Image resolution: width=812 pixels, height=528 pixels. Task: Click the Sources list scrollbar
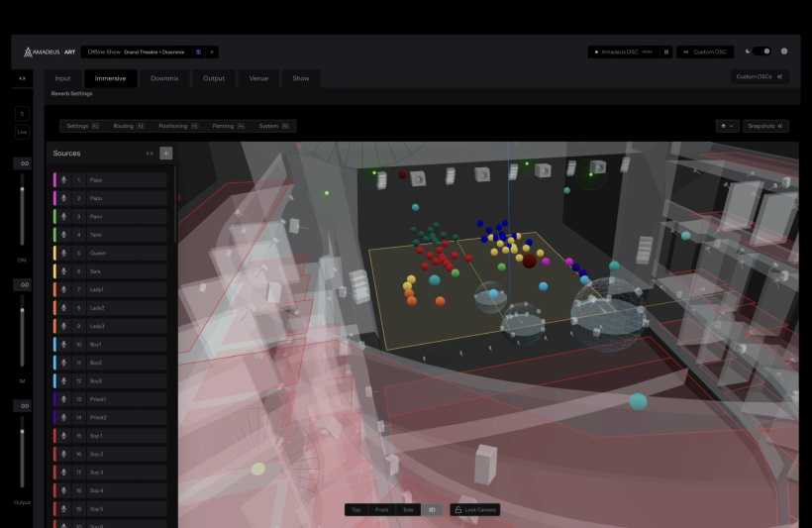(175, 205)
